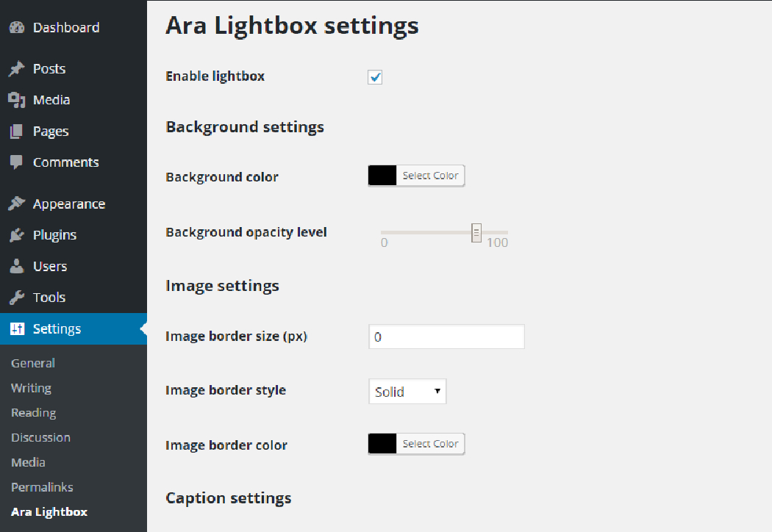Image resolution: width=772 pixels, height=532 pixels.
Task: Click the Users person icon
Action: click(x=17, y=266)
